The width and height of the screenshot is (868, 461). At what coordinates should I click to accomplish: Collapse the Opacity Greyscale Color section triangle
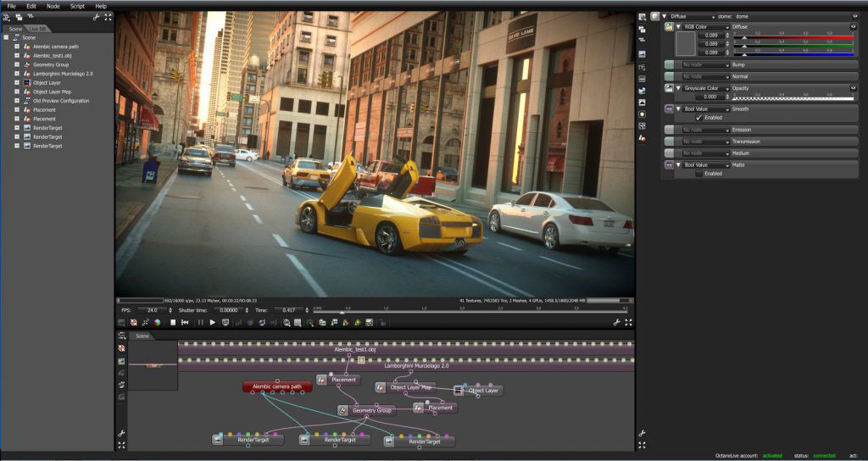(678, 88)
